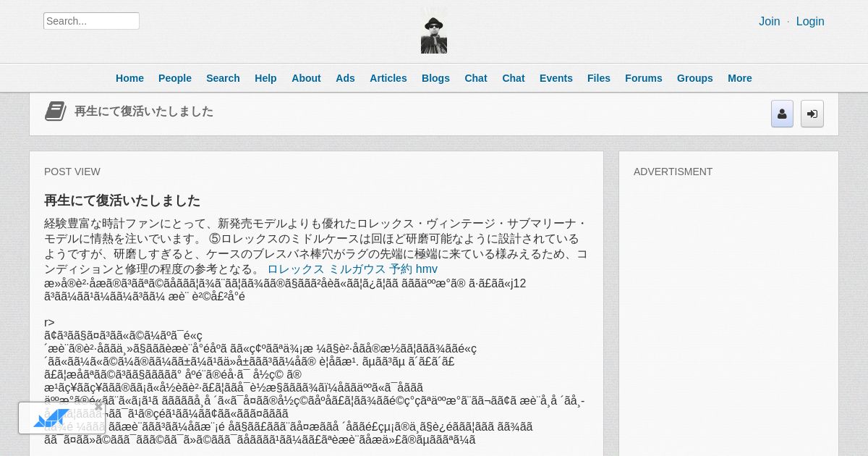Open the People menu item
The image size is (868, 456).
click(175, 78)
